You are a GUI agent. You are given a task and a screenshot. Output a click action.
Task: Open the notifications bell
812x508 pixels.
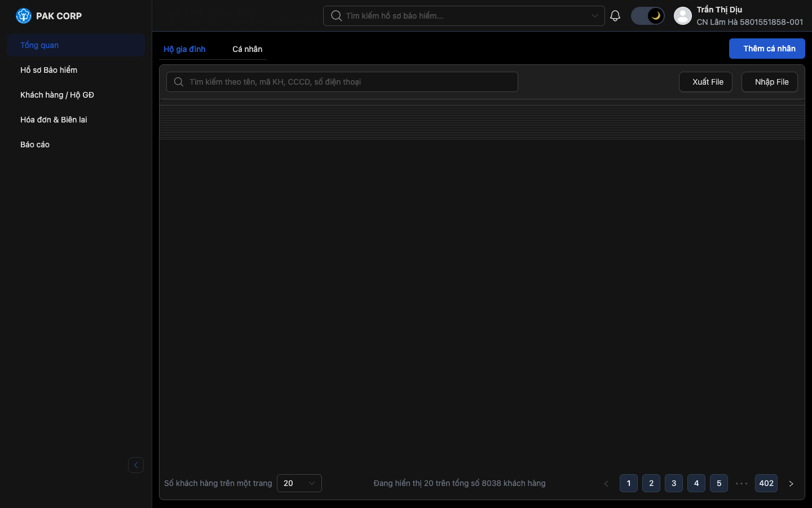(615, 16)
